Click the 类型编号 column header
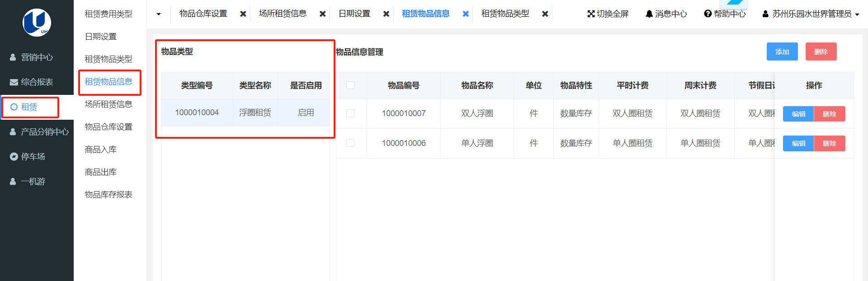The image size is (868, 281). pos(197,85)
